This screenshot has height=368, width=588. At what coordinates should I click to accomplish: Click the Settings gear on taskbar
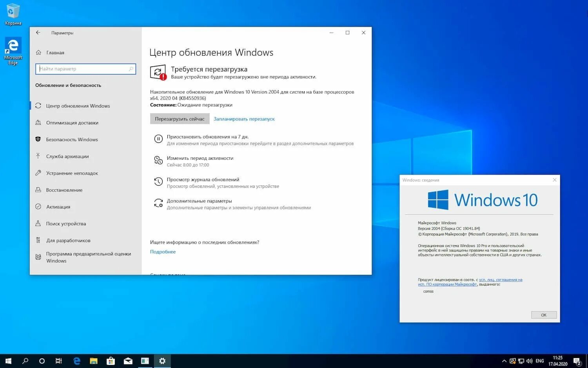tap(162, 361)
